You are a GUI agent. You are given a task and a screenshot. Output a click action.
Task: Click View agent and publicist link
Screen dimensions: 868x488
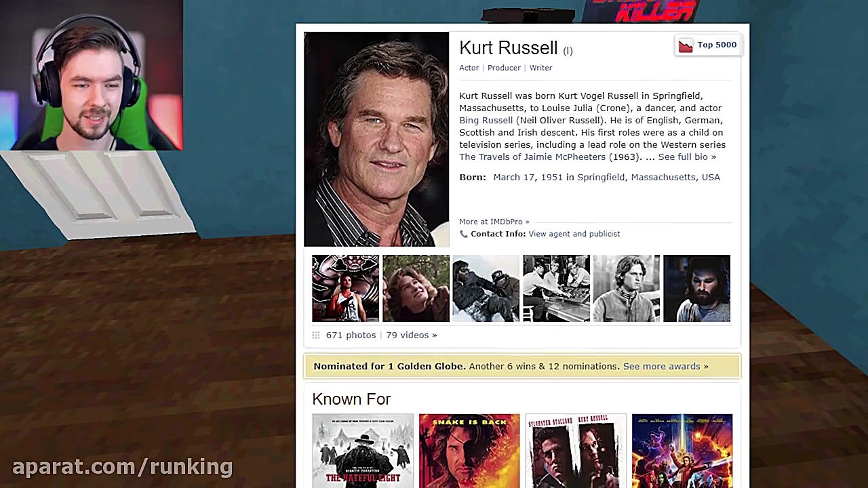574,234
